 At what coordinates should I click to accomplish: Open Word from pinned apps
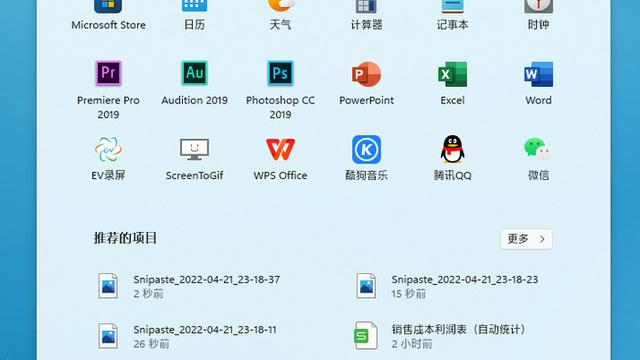tap(538, 83)
